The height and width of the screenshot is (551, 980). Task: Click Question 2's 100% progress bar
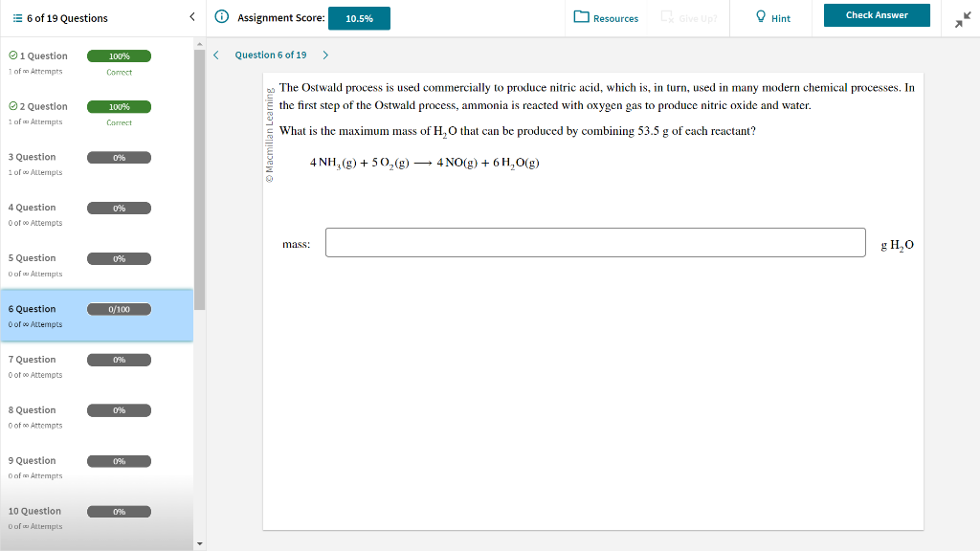click(119, 107)
